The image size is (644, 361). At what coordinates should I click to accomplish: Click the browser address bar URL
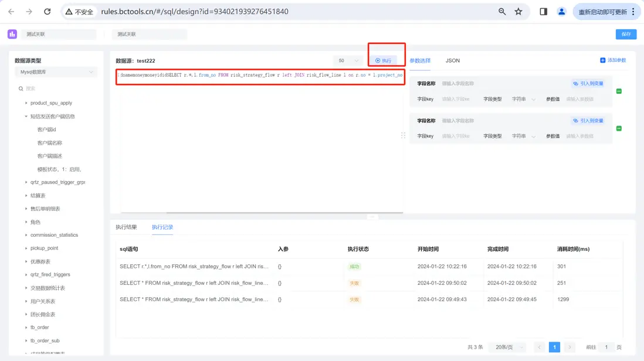coord(195,12)
